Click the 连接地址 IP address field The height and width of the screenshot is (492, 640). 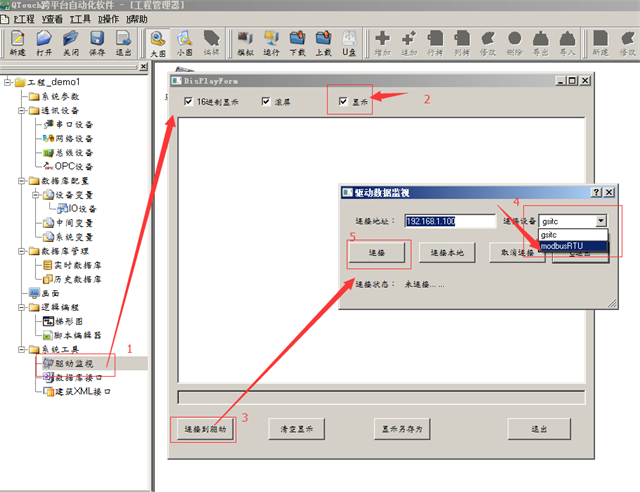pyautogui.click(x=450, y=220)
